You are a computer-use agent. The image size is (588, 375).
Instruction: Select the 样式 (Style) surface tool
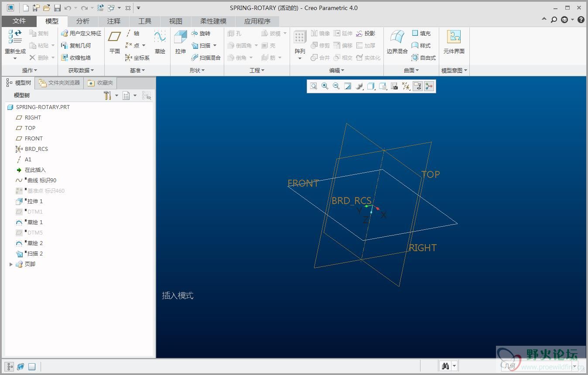click(421, 45)
